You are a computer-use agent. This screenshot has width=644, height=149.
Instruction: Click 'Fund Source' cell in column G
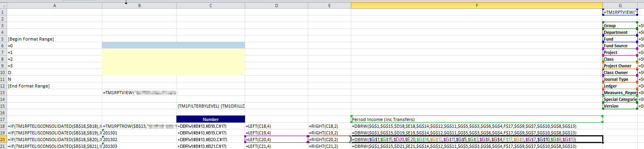pos(620,46)
